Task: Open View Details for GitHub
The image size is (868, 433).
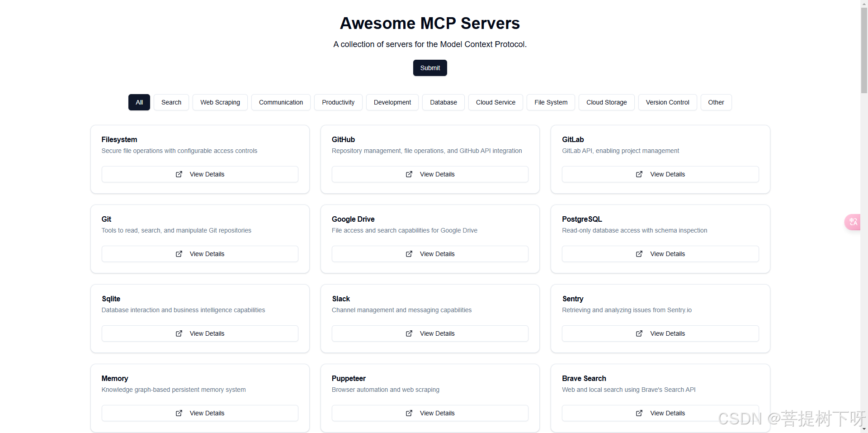Action: [430, 174]
